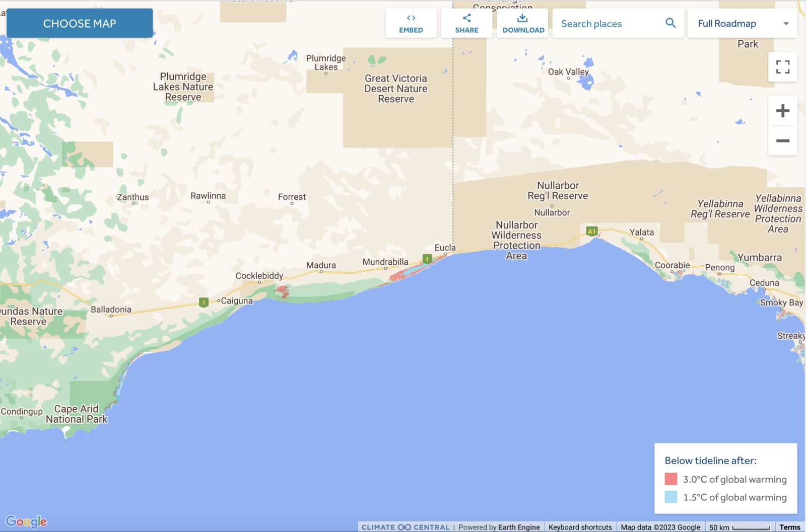
Task: Click the Map data ©2023 Google text
Action: pos(660,527)
